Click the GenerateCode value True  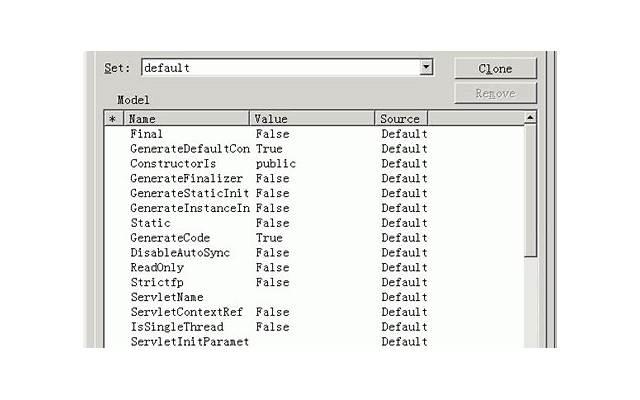pyautogui.click(x=269, y=238)
